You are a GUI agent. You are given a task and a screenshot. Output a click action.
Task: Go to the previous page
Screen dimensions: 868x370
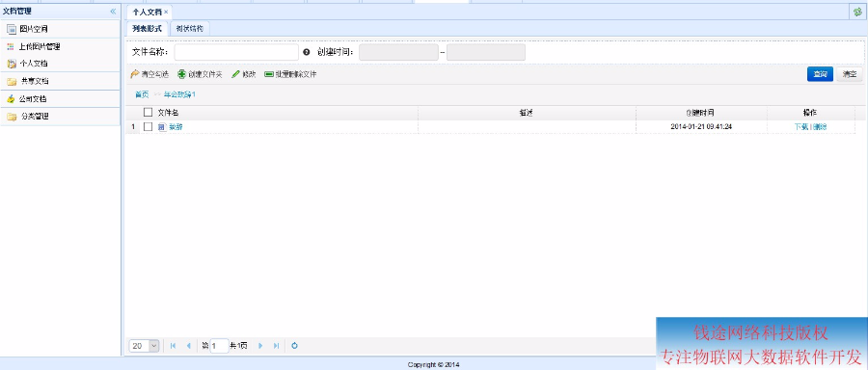(188, 346)
